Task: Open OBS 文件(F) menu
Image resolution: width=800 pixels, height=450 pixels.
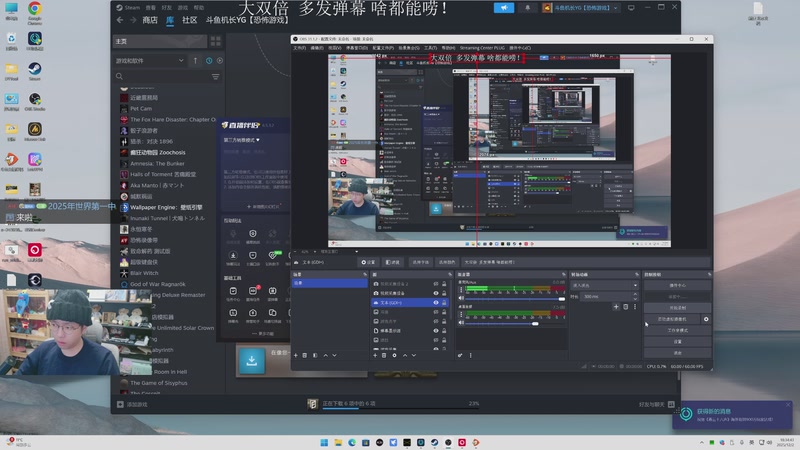Action: click(299, 48)
